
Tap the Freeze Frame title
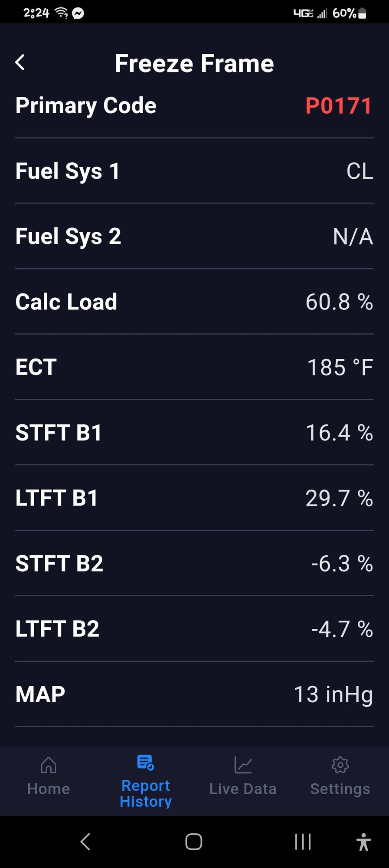pos(194,64)
